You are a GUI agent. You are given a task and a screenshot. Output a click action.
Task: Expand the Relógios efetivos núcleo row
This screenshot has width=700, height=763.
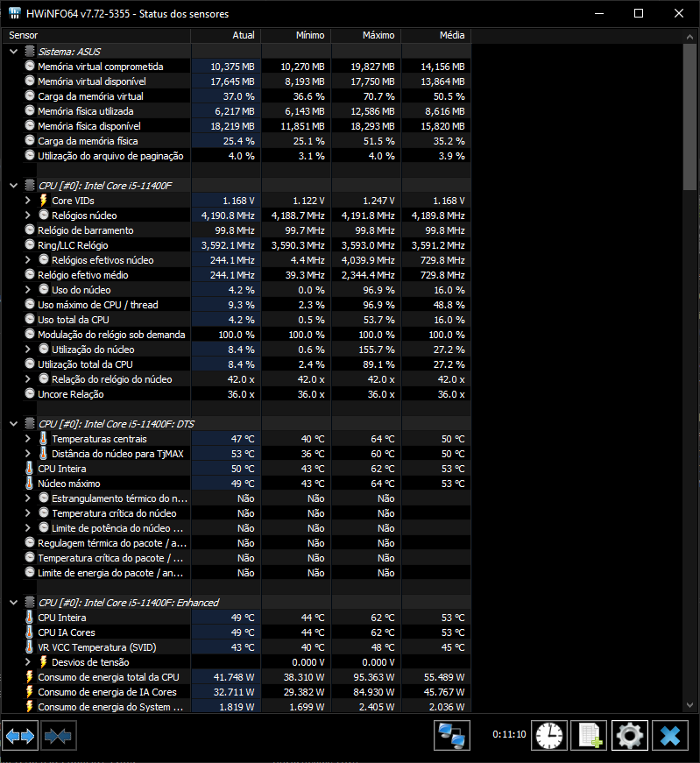28,260
